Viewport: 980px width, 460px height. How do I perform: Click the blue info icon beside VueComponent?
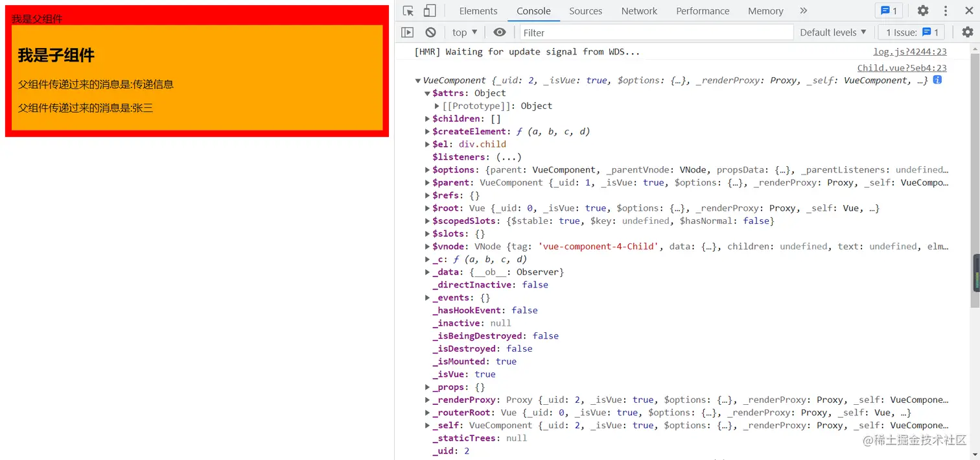(x=937, y=80)
